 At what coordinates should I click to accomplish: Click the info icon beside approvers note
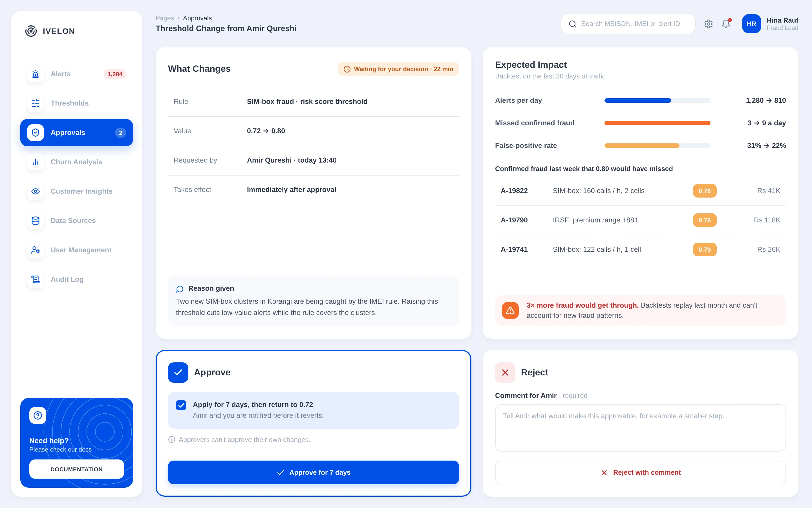pyautogui.click(x=171, y=439)
